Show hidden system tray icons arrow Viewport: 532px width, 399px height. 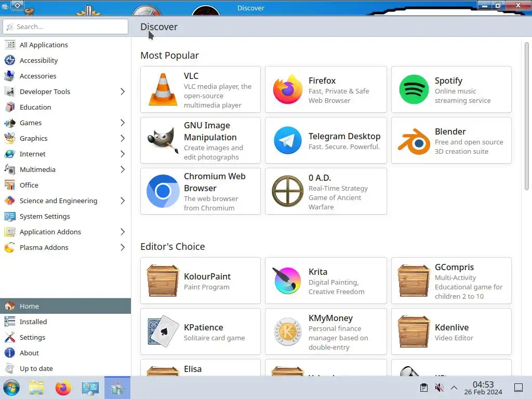pyautogui.click(x=454, y=388)
